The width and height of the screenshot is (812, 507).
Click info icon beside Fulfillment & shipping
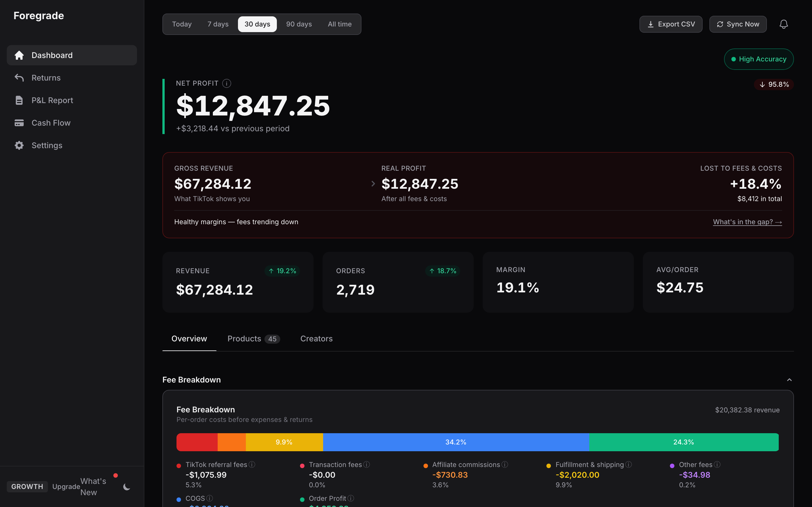click(x=629, y=464)
